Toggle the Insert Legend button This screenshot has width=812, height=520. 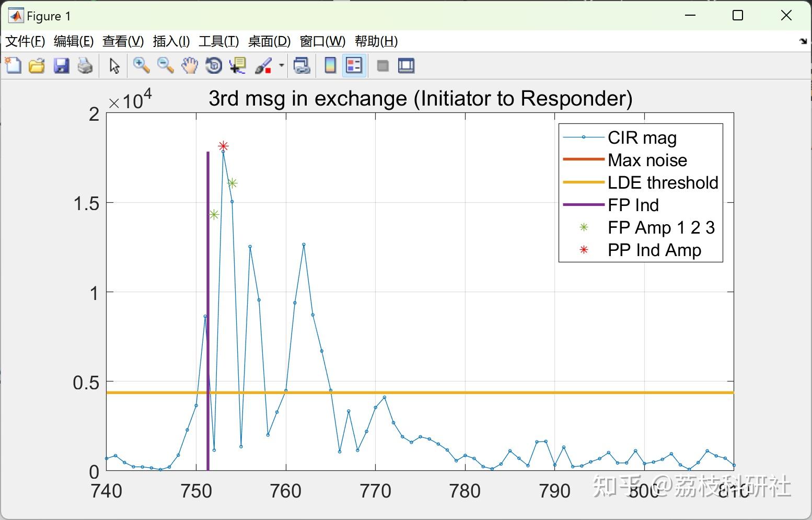pyautogui.click(x=354, y=65)
